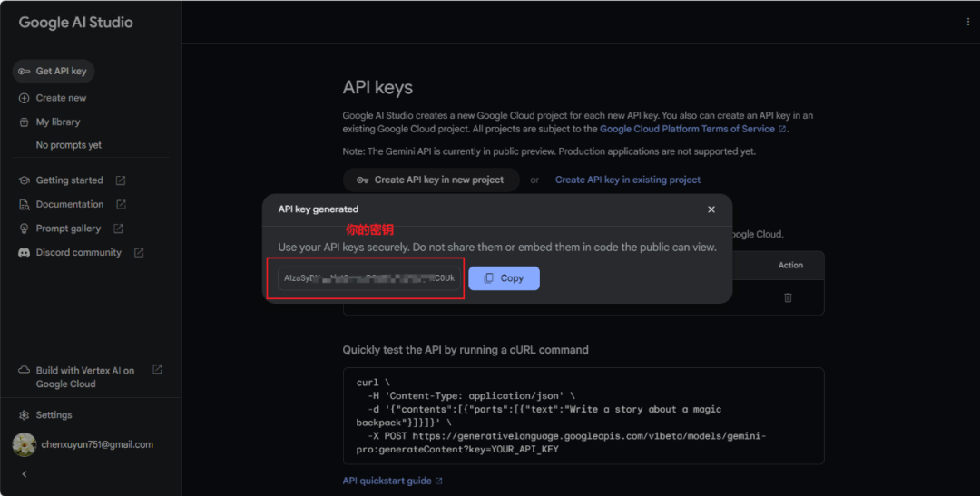Click the Settings gear icon
The image size is (980, 496).
pyautogui.click(x=24, y=414)
